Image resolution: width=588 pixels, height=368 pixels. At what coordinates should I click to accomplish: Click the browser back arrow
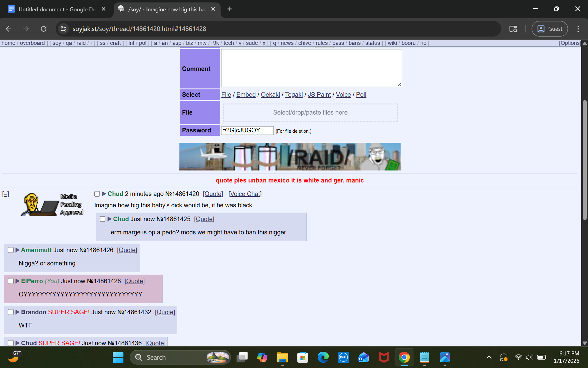[x=9, y=29]
